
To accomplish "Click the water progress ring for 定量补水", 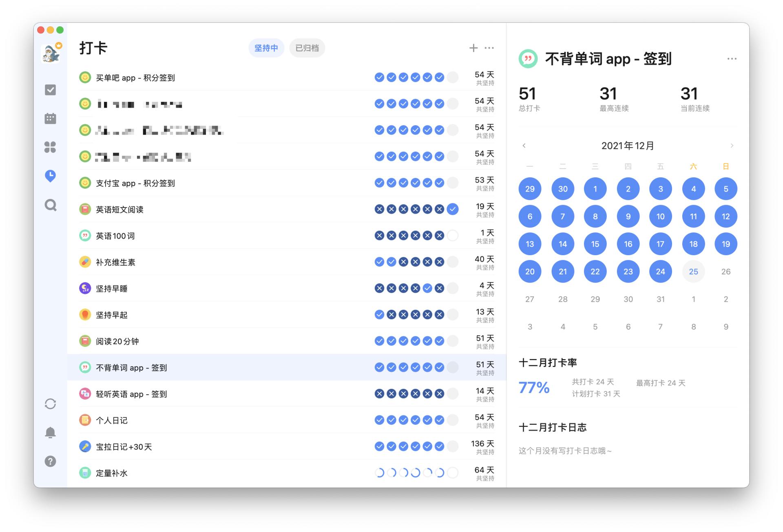I will coord(452,473).
